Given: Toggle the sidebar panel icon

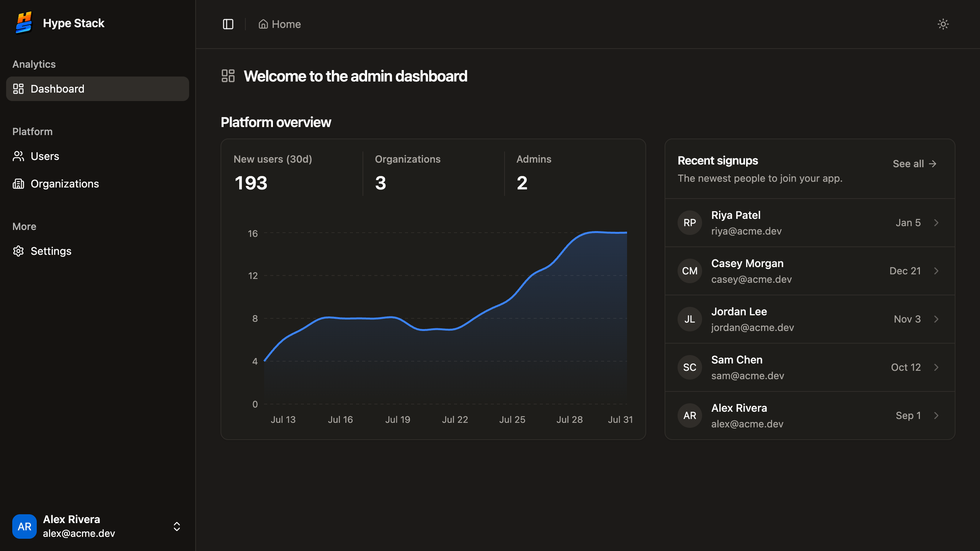Looking at the screenshot, I should pos(228,24).
